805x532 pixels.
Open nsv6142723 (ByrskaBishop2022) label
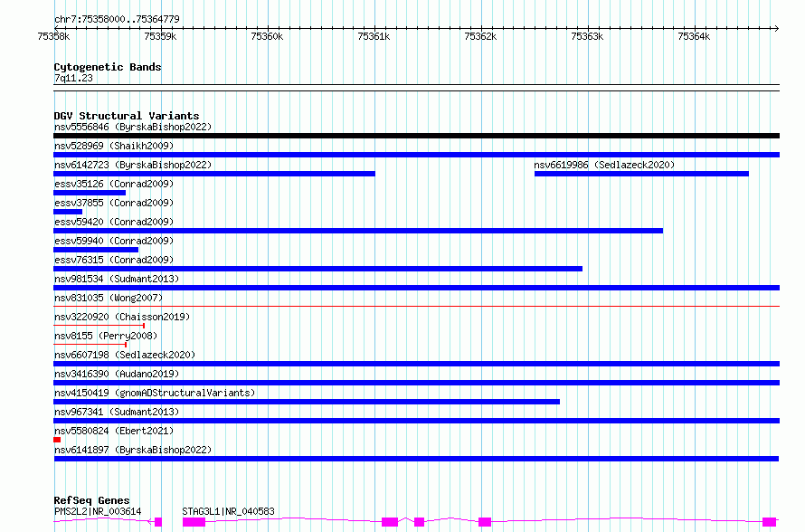tap(133, 165)
